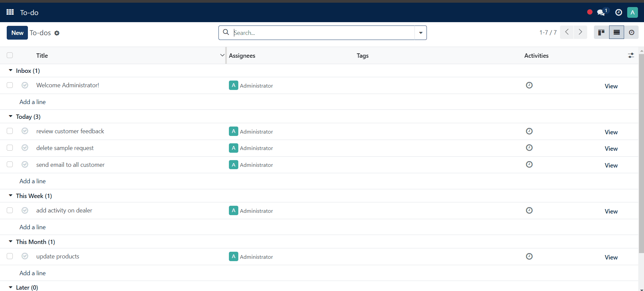The height and width of the screenshot is (291, 644).
Task: Mark add activity on dealer as done
Action: click(x=25, y=210)
